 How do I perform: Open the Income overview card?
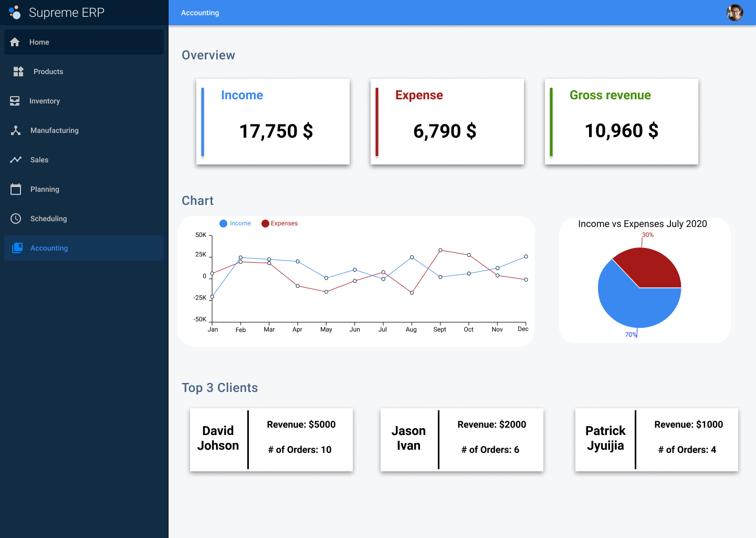pos(272,121)
